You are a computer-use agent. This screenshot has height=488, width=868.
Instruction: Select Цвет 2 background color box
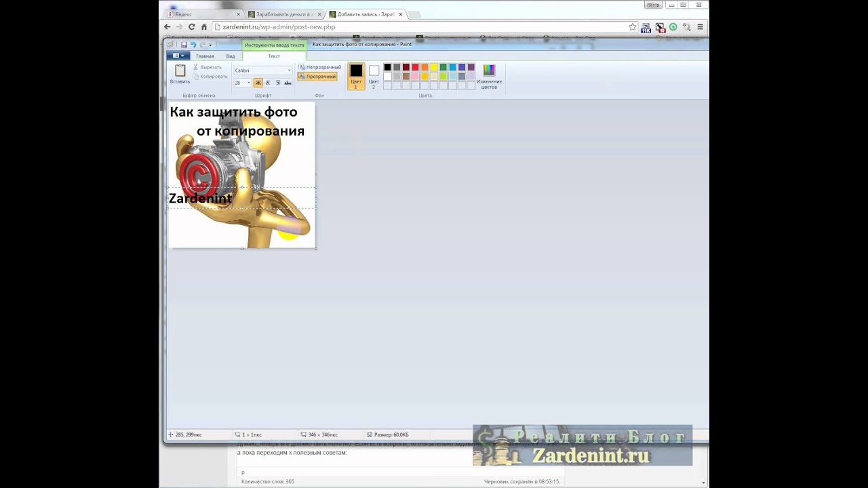tap(374, 76)
